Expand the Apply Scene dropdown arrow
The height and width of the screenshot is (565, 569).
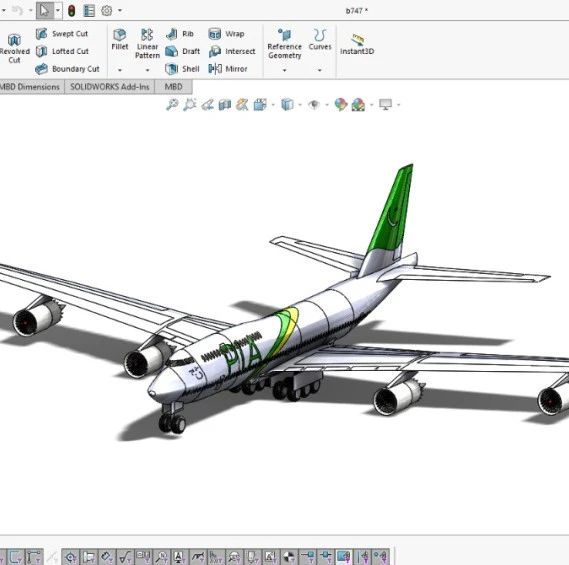pyautogui.click(x=371, y=105)
